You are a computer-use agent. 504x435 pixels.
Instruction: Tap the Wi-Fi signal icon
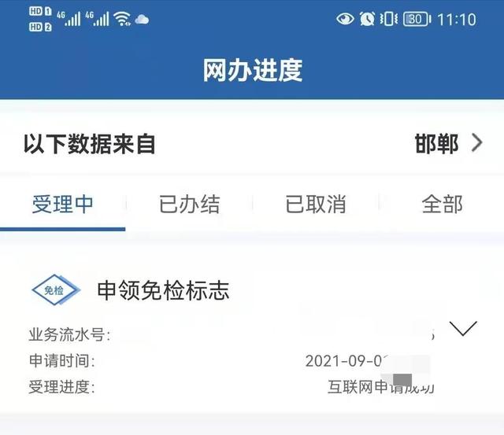[x=122, y=19]
